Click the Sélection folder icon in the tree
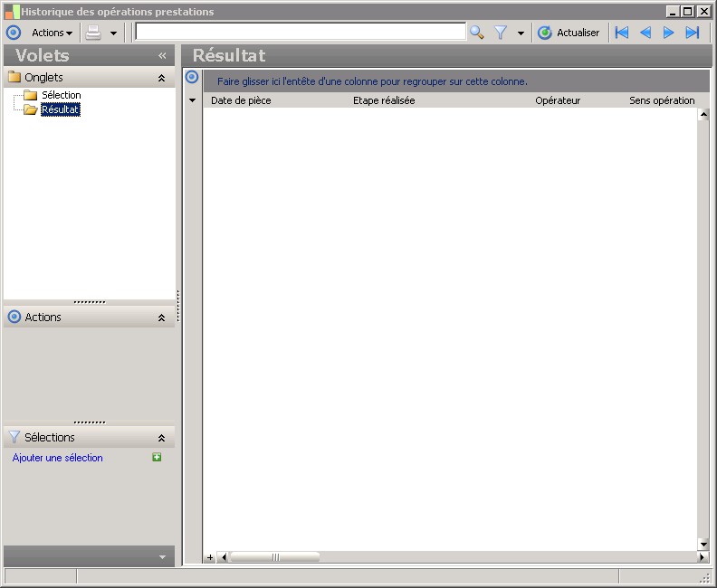This screenshot has height=588, width=717. [31, 95]
